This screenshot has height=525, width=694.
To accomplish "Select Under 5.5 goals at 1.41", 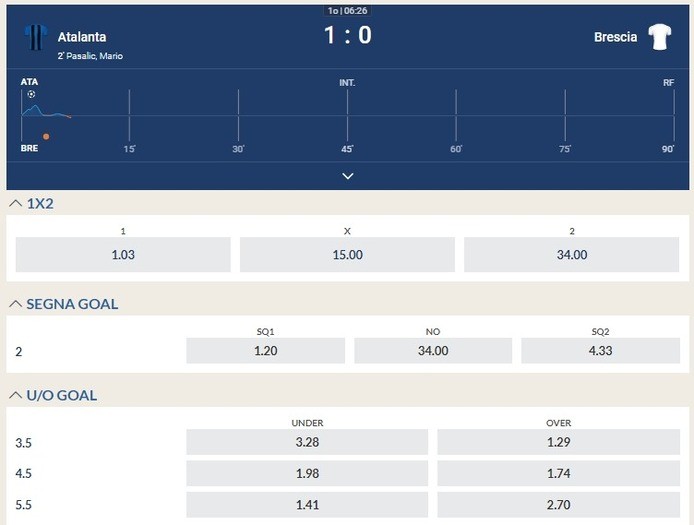I will [307, 504].
